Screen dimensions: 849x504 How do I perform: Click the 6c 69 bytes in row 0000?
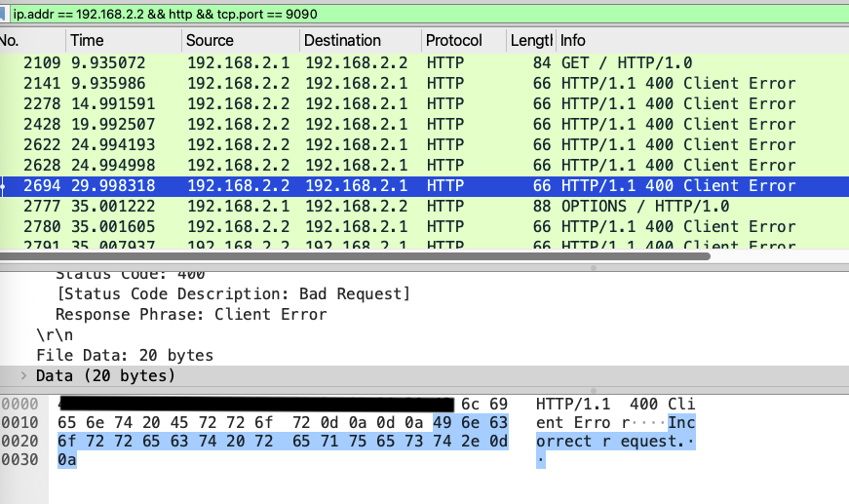pos(484,404)
